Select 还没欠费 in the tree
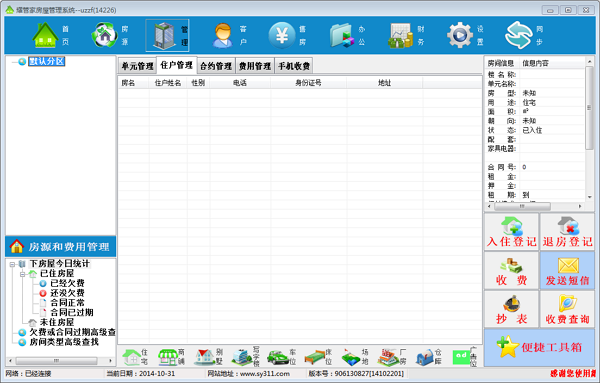The image size is (600, 383). (67, 293)
